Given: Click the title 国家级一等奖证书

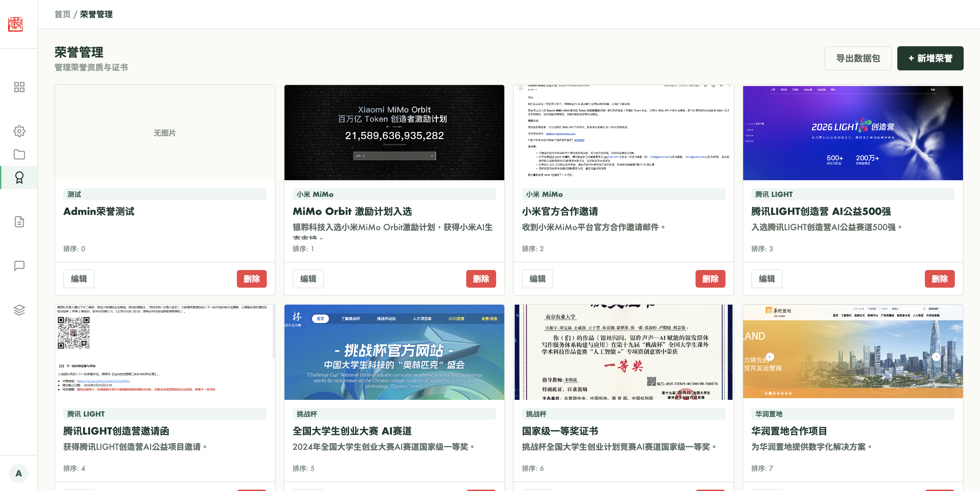Looking at the screenshot, I should (560, 431).
